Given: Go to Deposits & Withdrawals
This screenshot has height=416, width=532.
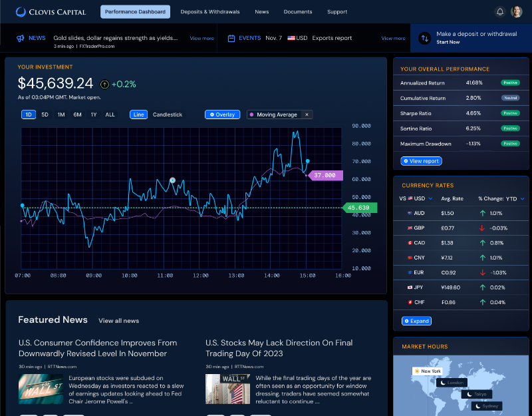Looking at the screenshot, I should [x=210, y=12].
